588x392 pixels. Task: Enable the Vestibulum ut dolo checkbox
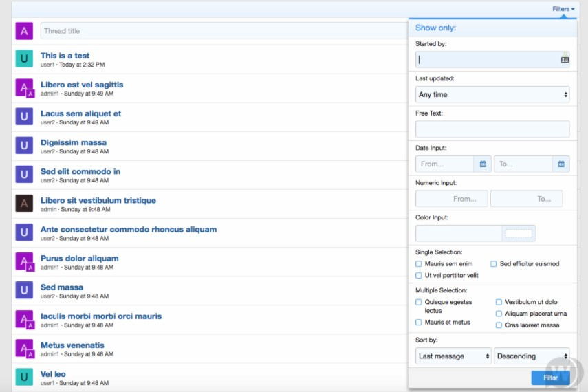point(499,302)
